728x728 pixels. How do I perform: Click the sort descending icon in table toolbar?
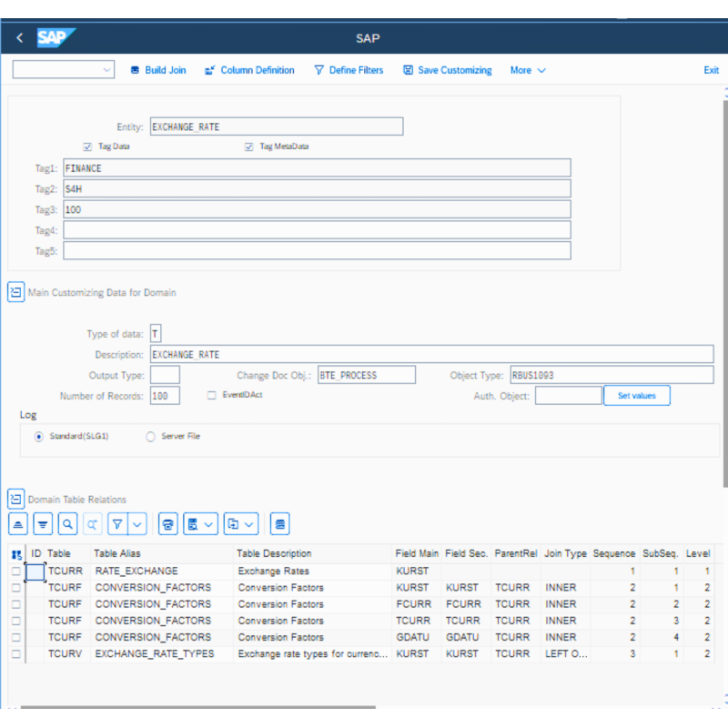pos(43,524)
